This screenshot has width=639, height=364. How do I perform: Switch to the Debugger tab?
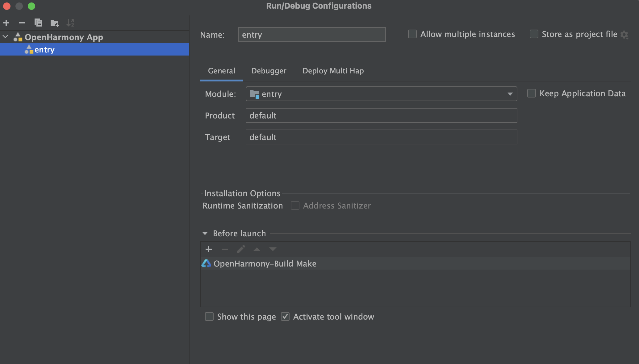point(269,71)
